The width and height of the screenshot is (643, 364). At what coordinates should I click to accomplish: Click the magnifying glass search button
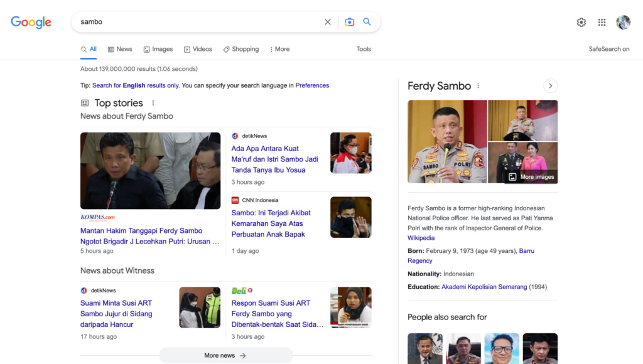pyautogui.click(x=367, y=22)
